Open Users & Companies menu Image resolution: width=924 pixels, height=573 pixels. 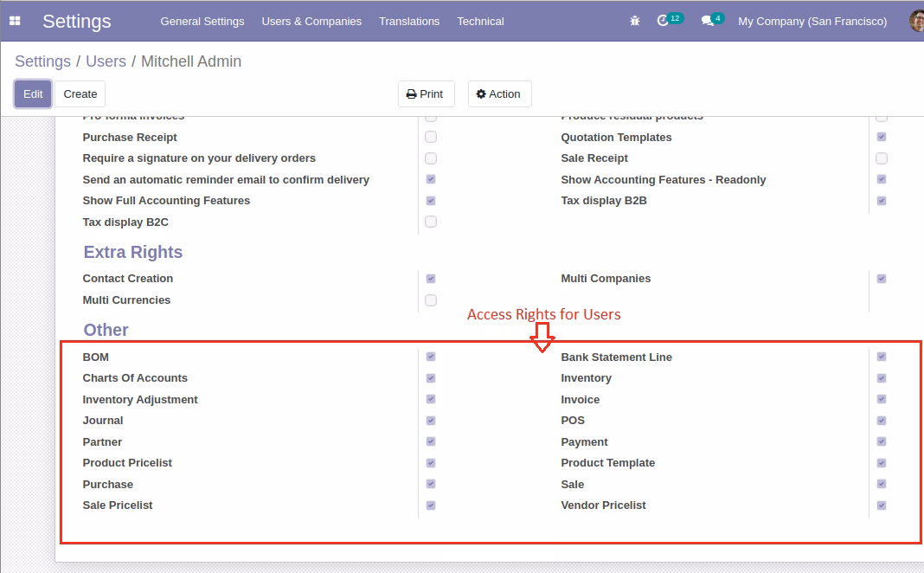point(311,22)
